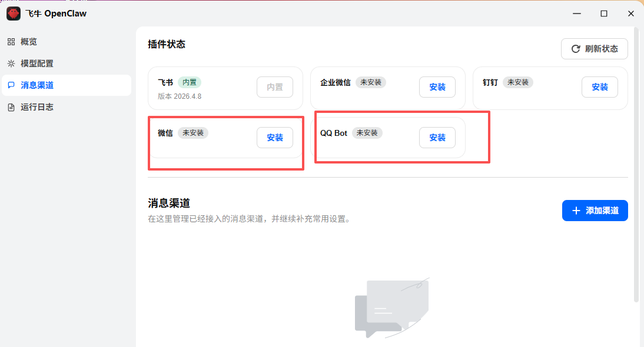644x347 pixels.
Task: Click the green 内置 badge on 飞书
Action: [x=190, y=82]
